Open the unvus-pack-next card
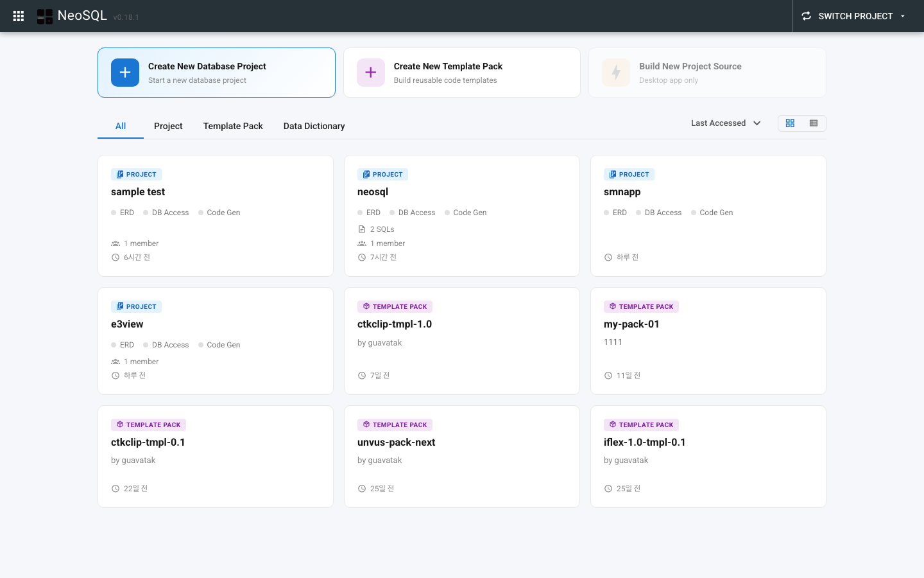 [462, 456]
